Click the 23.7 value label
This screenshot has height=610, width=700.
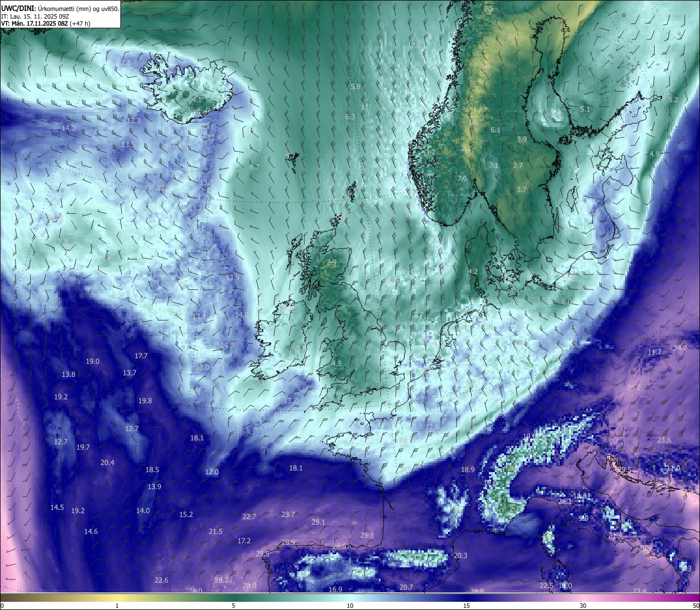coord(288,515)
